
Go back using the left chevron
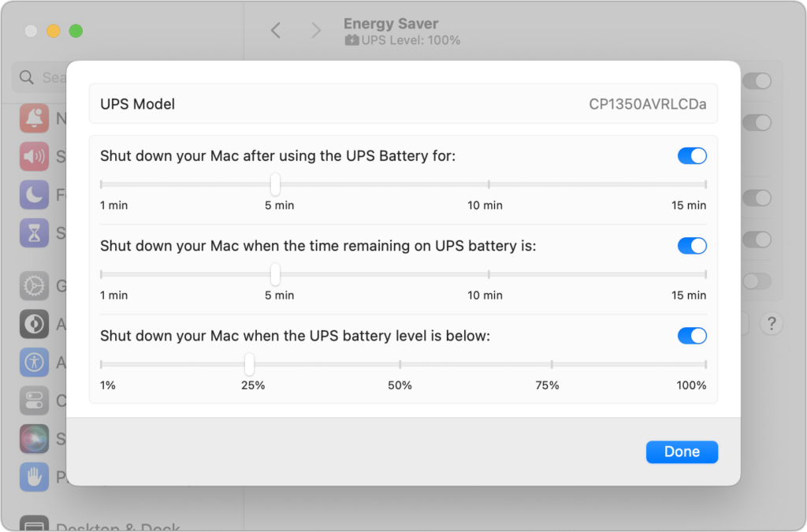(276, 30)
